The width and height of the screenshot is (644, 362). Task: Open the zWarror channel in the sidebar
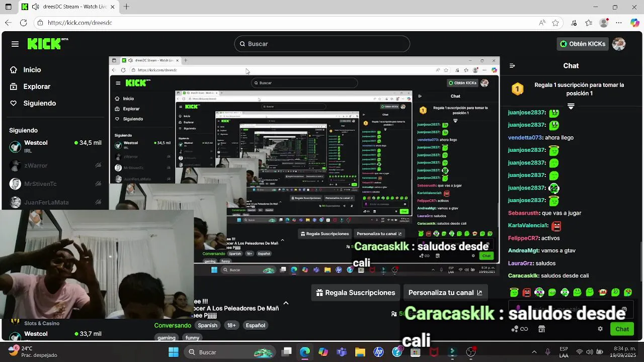tap(54, 165)
